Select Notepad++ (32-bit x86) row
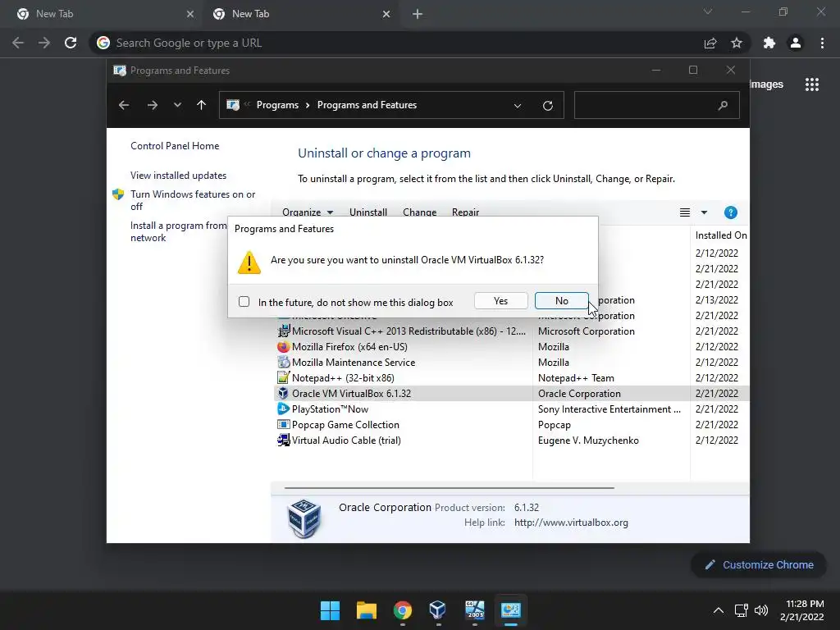The height and width of the screenshot is (630, 840). (512, 377)
